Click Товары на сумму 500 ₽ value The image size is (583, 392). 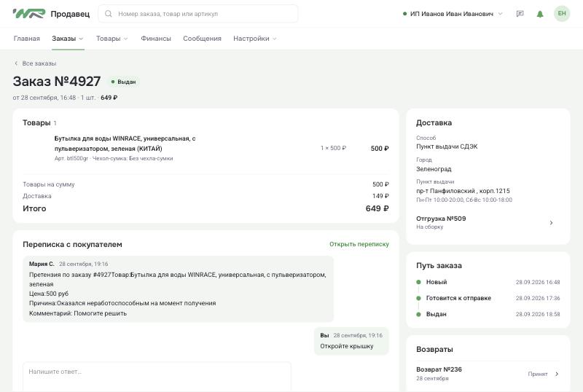(380, 184)
